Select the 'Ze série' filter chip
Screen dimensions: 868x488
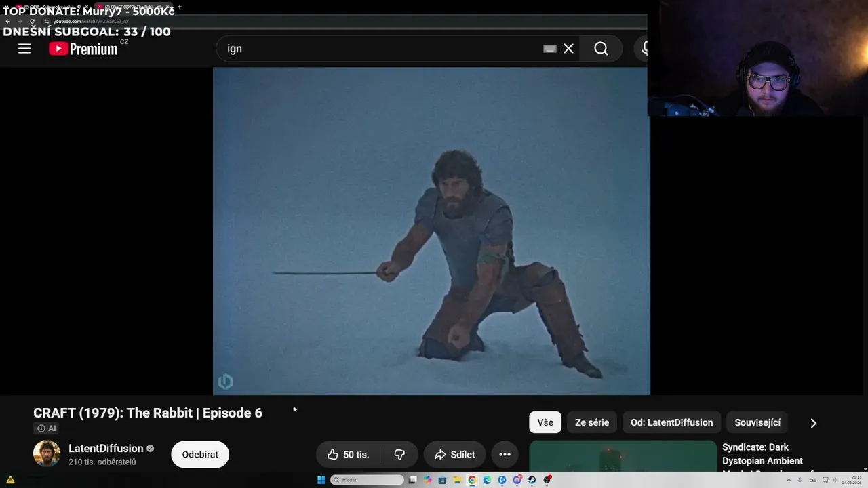pos(592,422)
